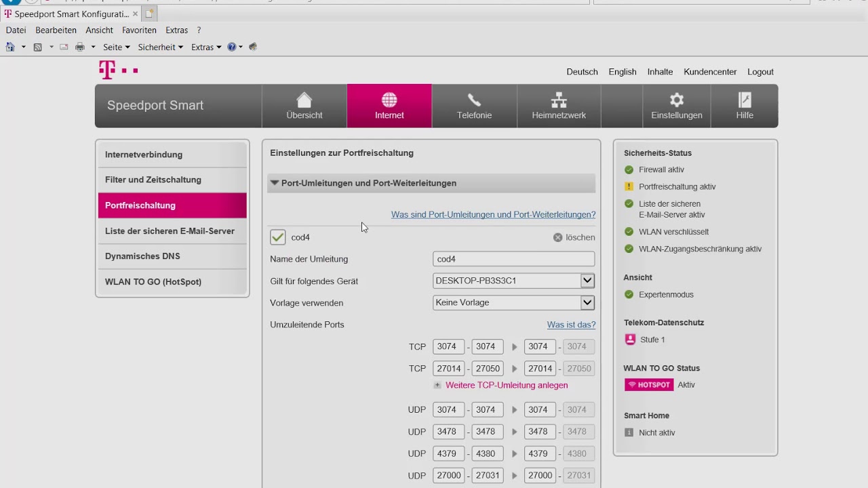Click the E-Mail-Server liste green check icon
The width and height of the screenshot is (868, 488).
pyautogui.click(x=629, y=203)
